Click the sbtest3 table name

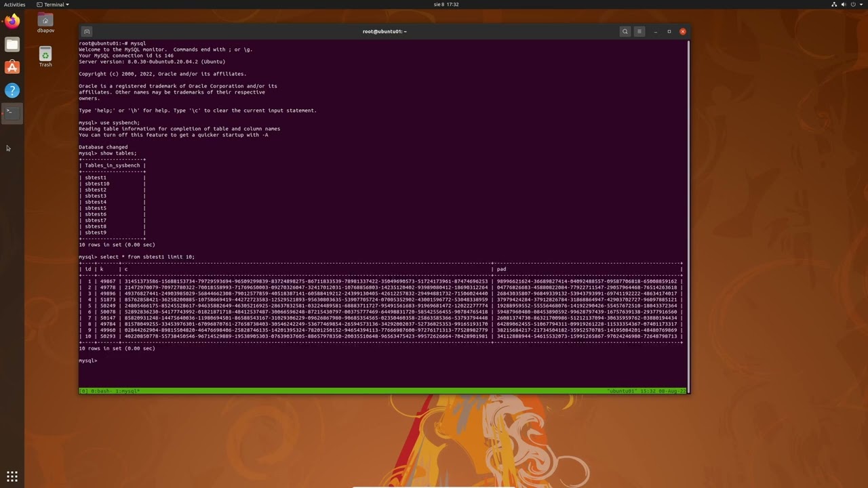[96, 196]
